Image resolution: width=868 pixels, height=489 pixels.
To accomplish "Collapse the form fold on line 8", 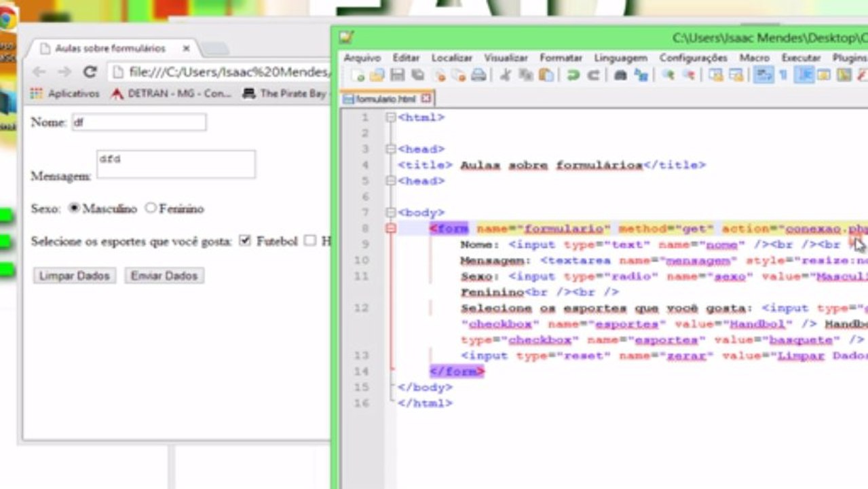I will (390, 229).
